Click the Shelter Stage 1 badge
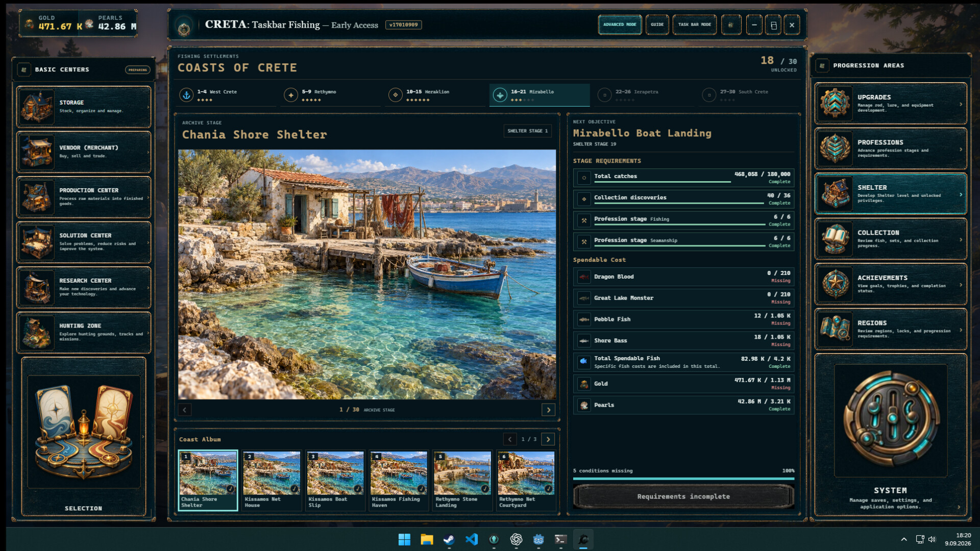The width and height of the screenshot is (980, 551). pyautogui.click(x=527, y=131)
